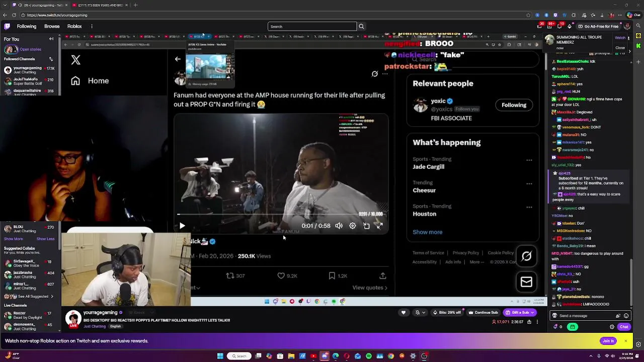
Task: Open a new browser tab
Action: point(135,5)
